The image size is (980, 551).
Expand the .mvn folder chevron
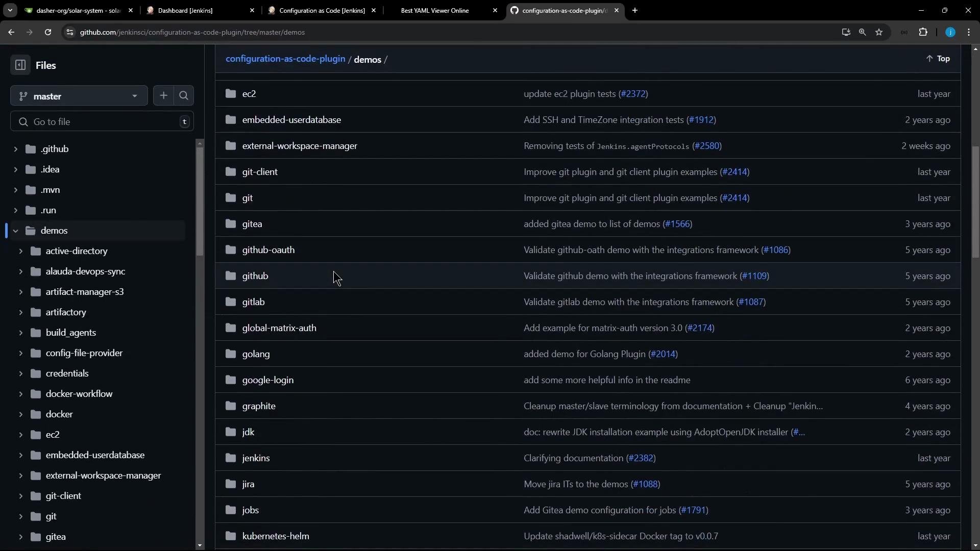pyautogui.click(x=15, y=190)
